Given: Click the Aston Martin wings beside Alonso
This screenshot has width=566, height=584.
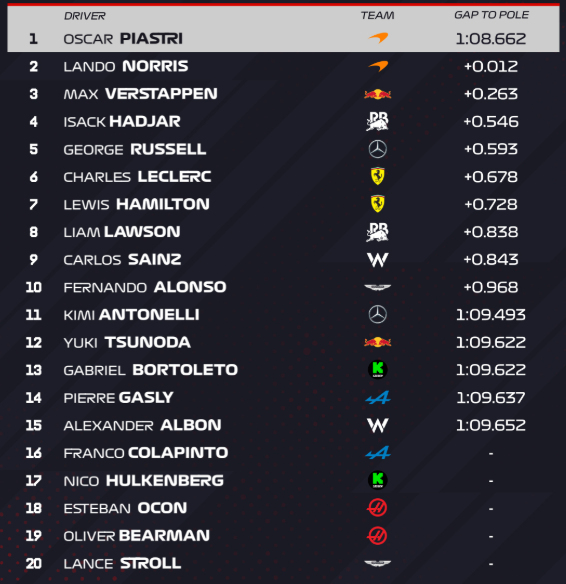Looking at the screenshot, I should tap(378, 287).
